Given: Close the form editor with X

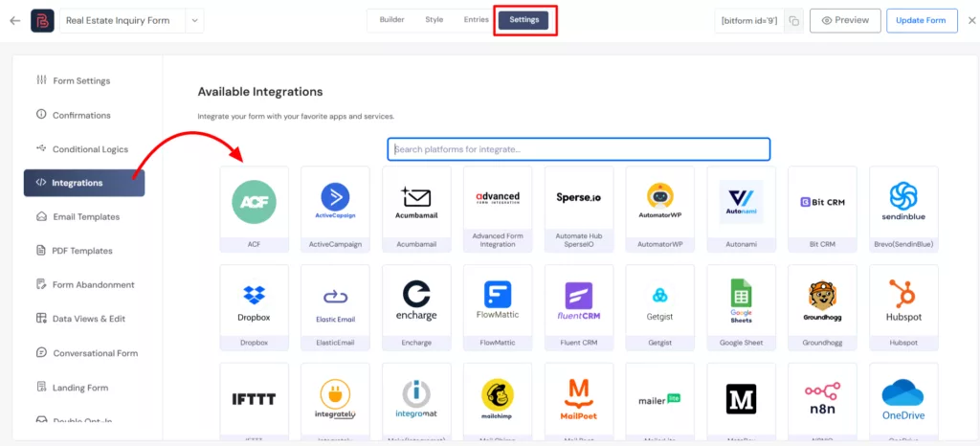Looking at the screenshot, I should (971, 21).
